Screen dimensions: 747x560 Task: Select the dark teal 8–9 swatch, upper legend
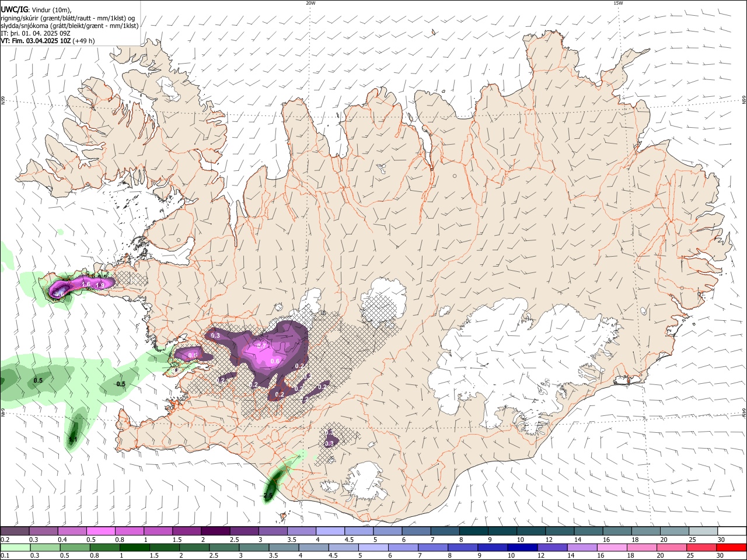(474, 530)
